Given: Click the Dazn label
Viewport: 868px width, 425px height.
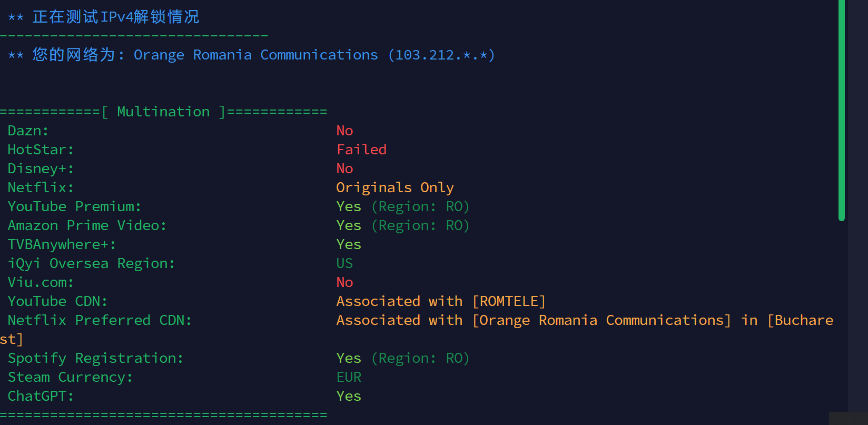Looking at the screenshot, I should (x=28, y=131).
